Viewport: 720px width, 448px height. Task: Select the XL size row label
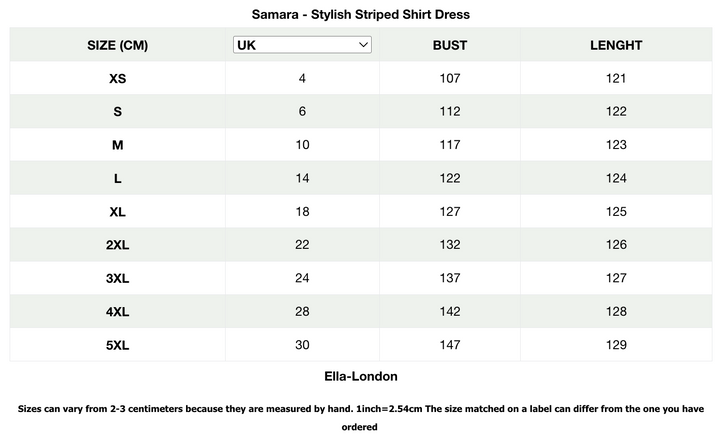click(118, 212)
